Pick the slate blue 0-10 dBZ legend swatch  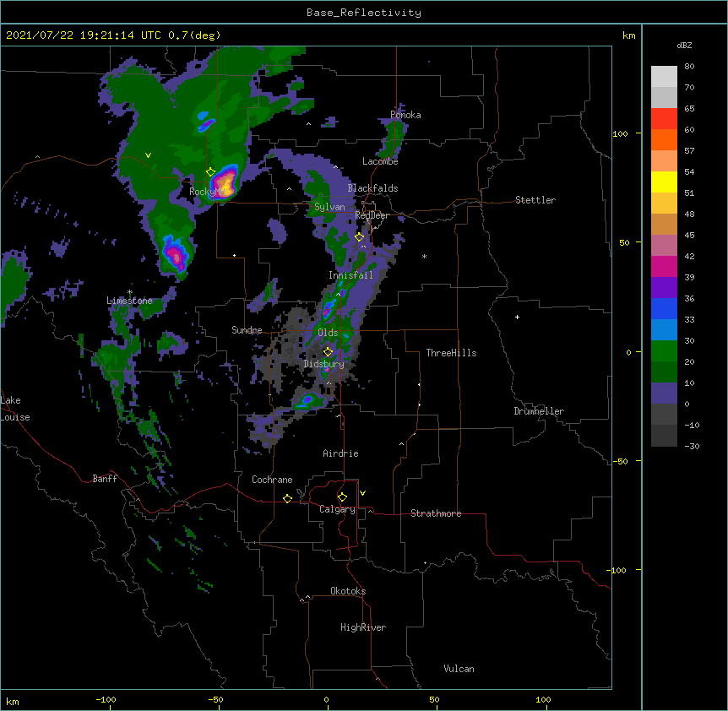(x=664, y=393)
